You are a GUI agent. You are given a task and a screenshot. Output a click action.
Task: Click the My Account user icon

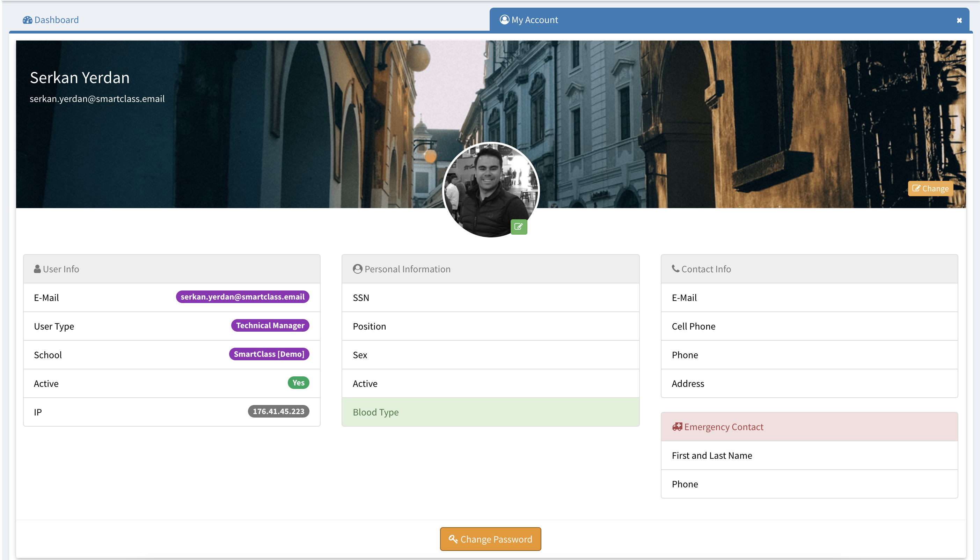504,20
